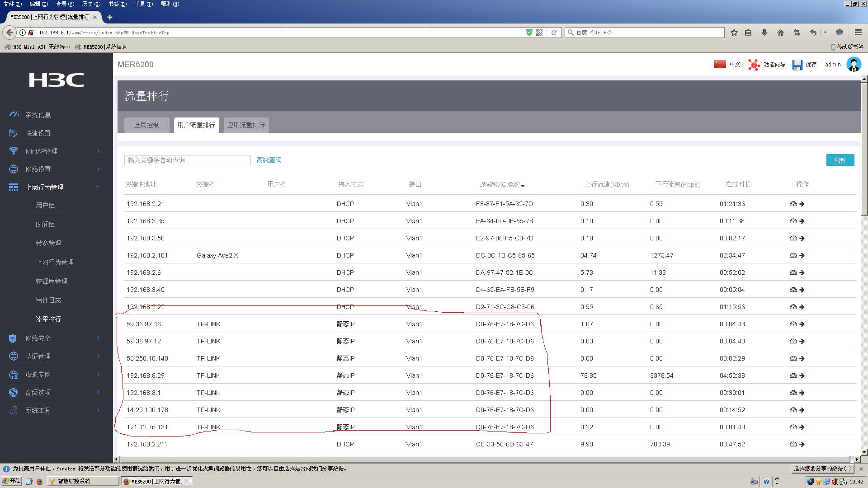Click the speed-limit gauge icon for 192.168.2.21
868x488 pixels.
pos(793,204)
